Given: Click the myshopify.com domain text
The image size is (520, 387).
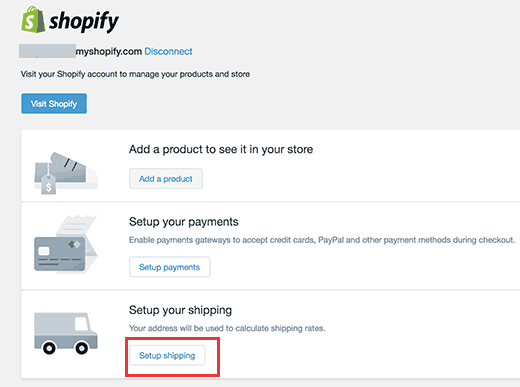Looking at the screenshot, I should [109, 52].
